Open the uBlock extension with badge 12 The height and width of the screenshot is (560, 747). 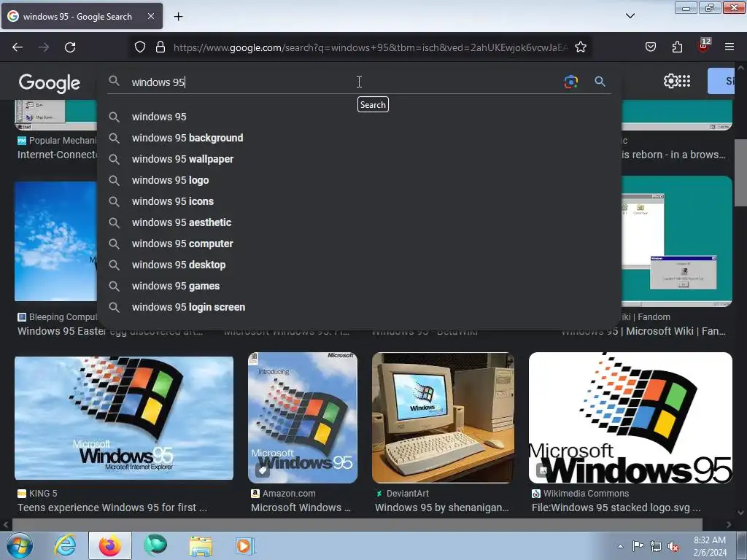tap(704, 46)
